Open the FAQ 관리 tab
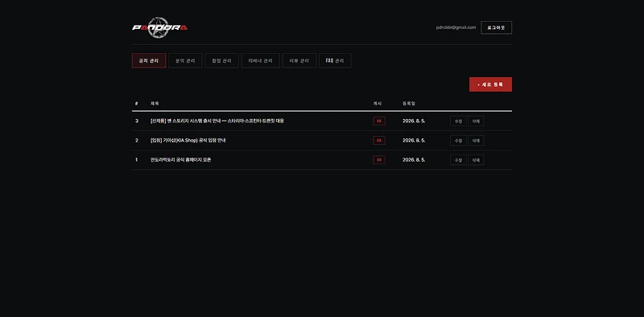 coord(335,61)
